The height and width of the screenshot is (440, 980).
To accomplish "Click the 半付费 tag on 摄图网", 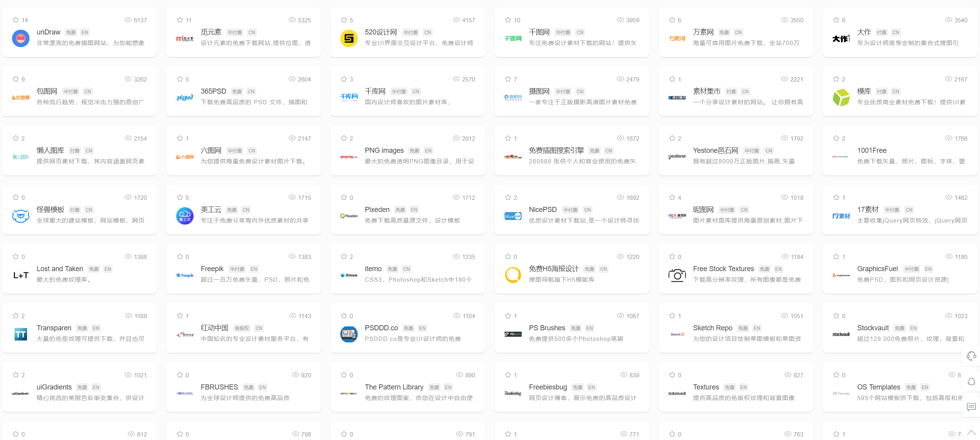I will point(563,92).
